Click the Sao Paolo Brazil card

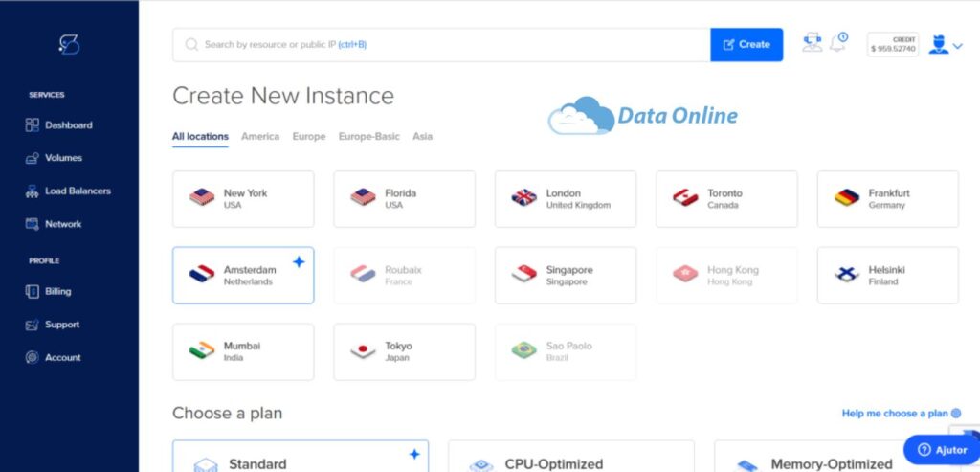click(566, 351)
